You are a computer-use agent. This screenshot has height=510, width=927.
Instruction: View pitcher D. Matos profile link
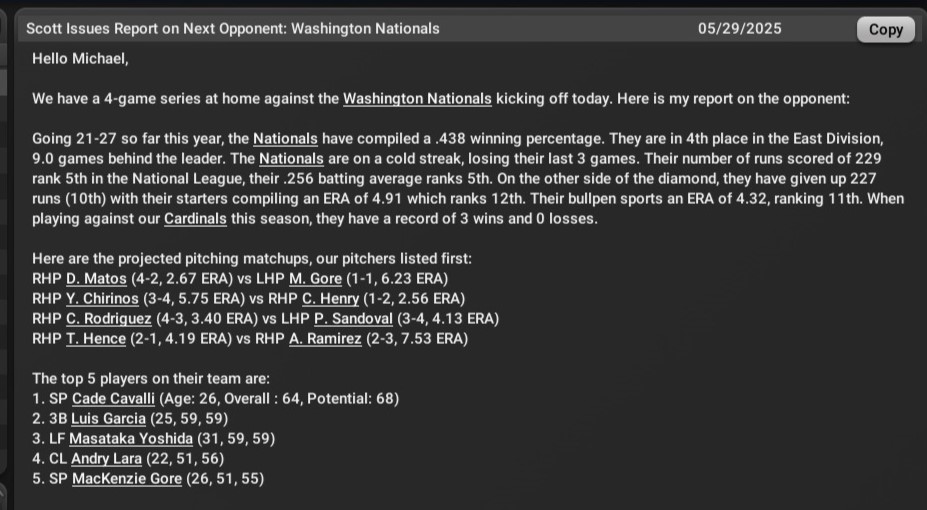(97, 279)
